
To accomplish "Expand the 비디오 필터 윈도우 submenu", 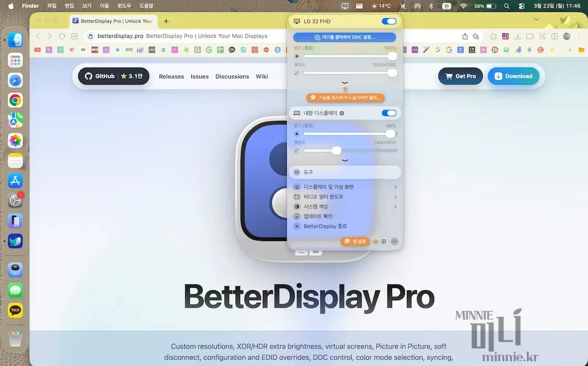I will [x=345, y=196].
